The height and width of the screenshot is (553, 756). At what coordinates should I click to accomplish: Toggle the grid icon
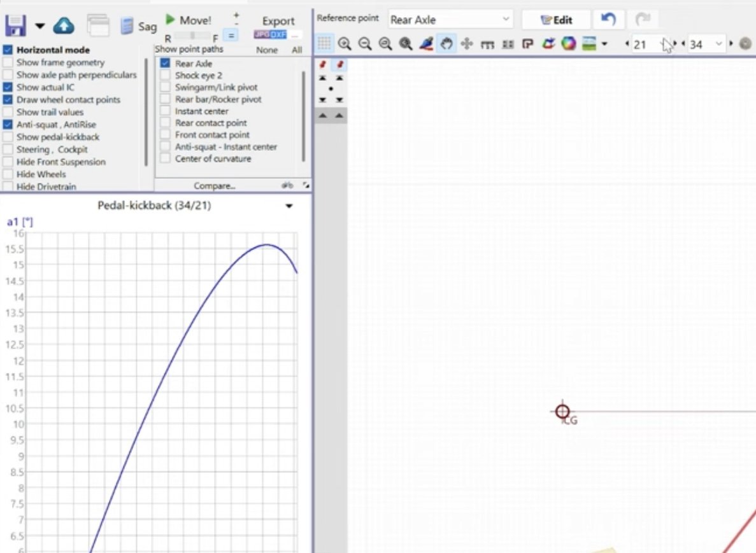tap(324, 44)
